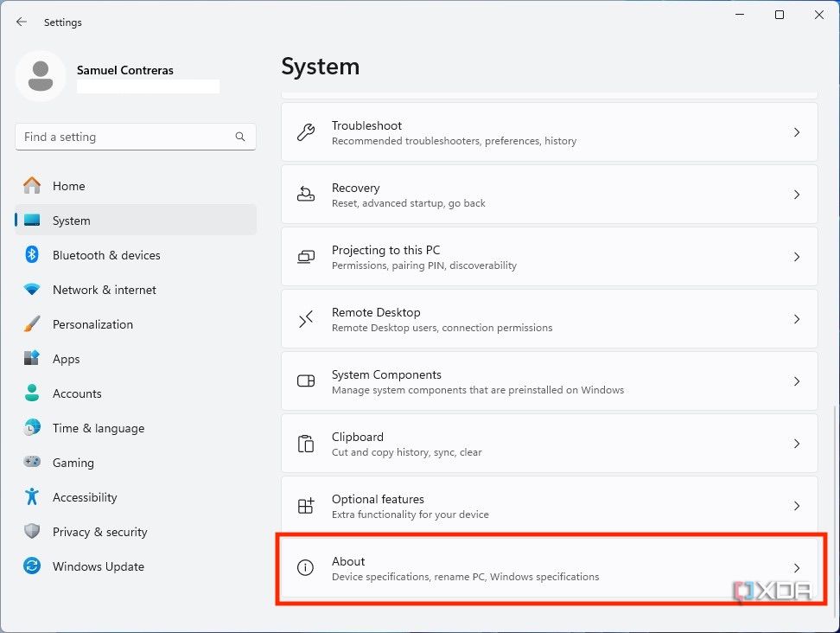Select Bluetooth & devices category
This screenshot has height=633, width=840.
click(x=136, y=254)
